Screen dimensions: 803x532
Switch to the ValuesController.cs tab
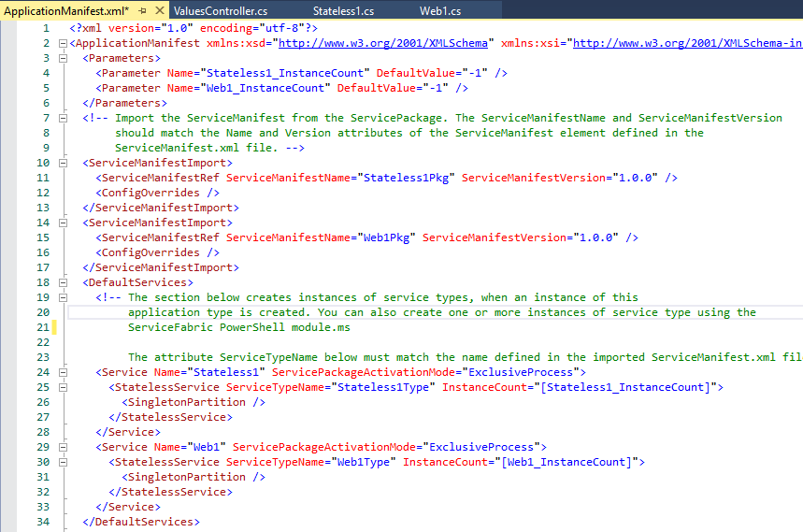coord(221,11)
